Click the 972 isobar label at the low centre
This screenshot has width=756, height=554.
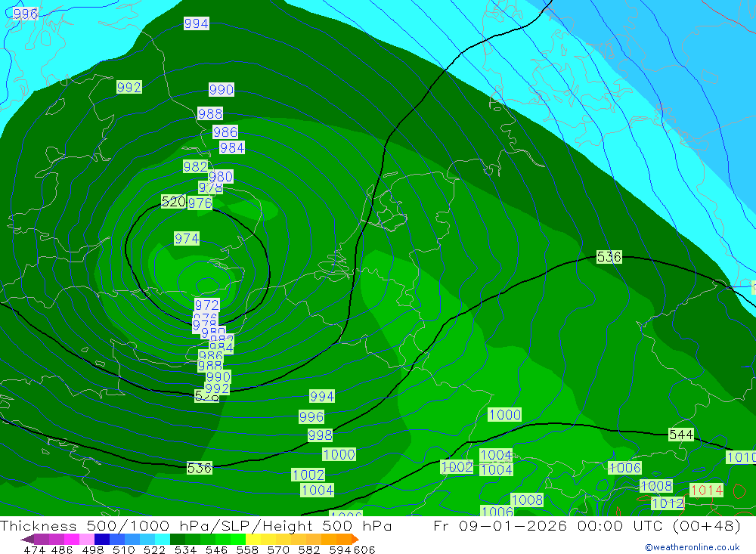click(x=207, y=305)
